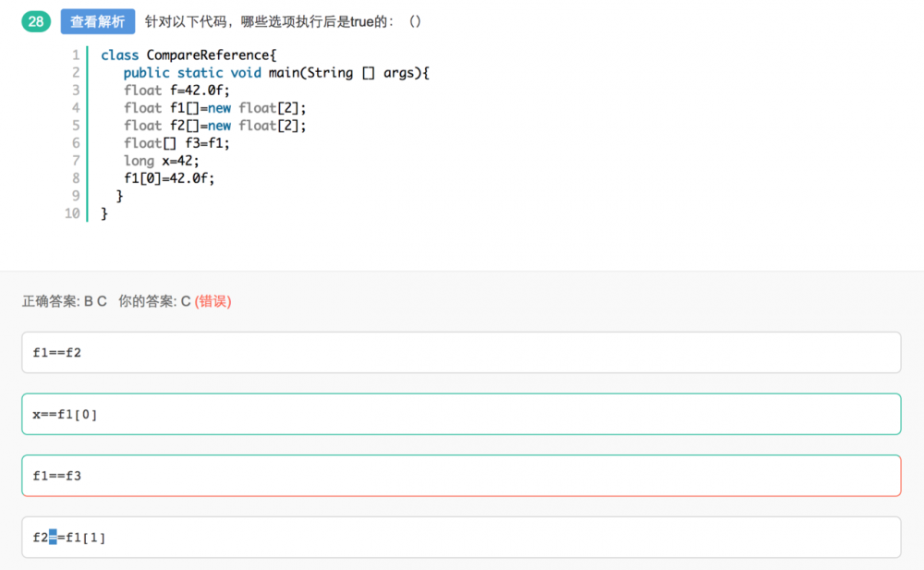Select the answer option f1==f2
The width and height of the screenshot is (924, 570).
(462, 352)
